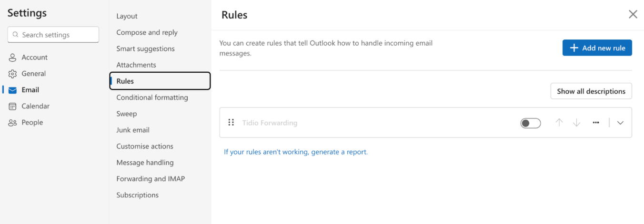Open Forwarding and IMAP settings

pos(151,179)
